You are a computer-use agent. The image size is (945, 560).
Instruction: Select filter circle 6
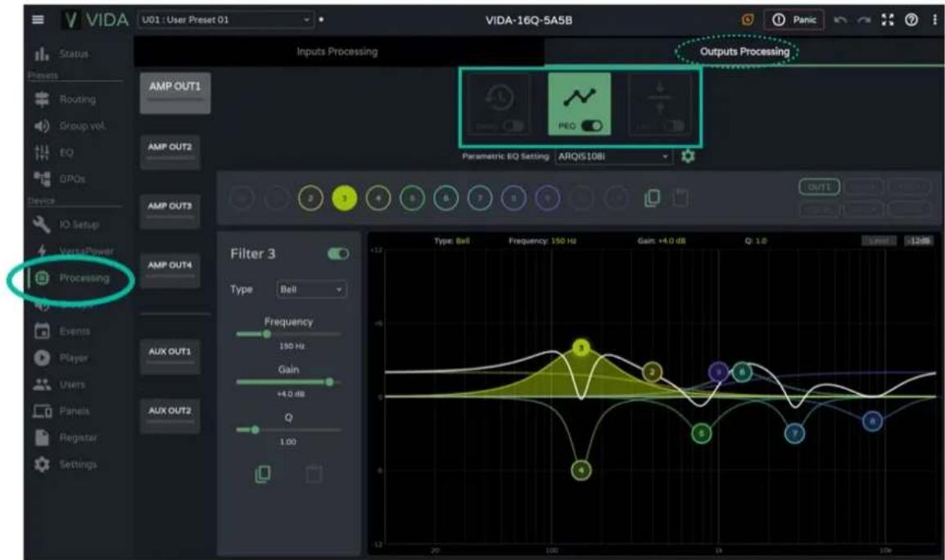point(446,198)
